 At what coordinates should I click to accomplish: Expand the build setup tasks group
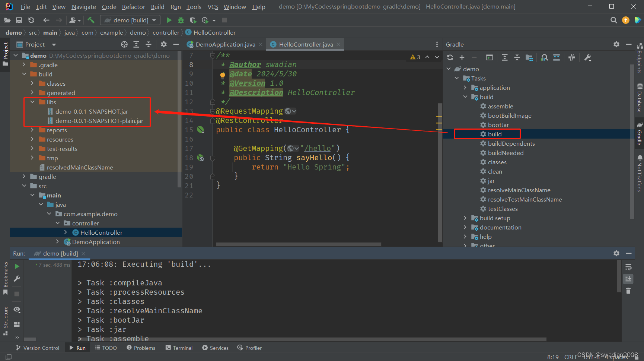465,218
